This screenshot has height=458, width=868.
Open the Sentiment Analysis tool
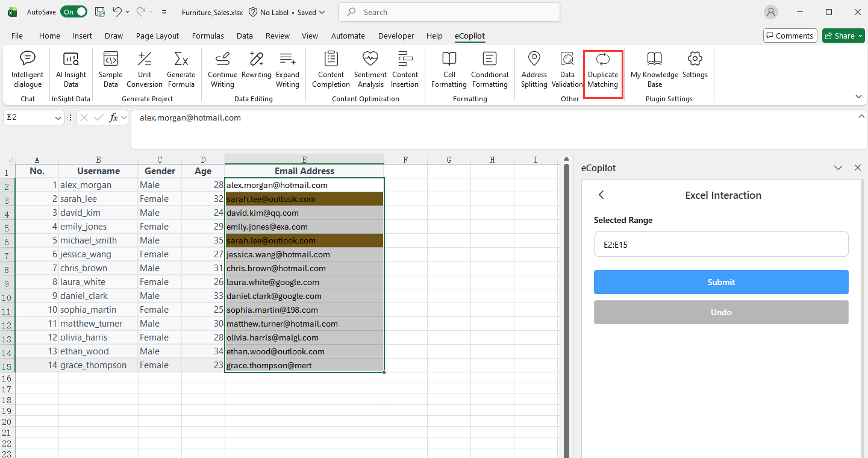pos(370,69)
